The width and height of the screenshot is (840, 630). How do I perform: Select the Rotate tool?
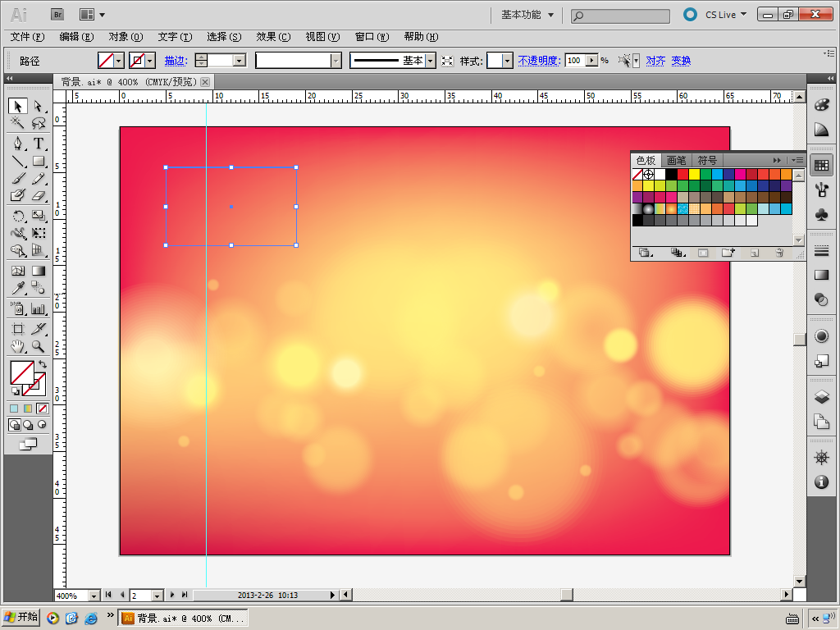click(18, 216)
